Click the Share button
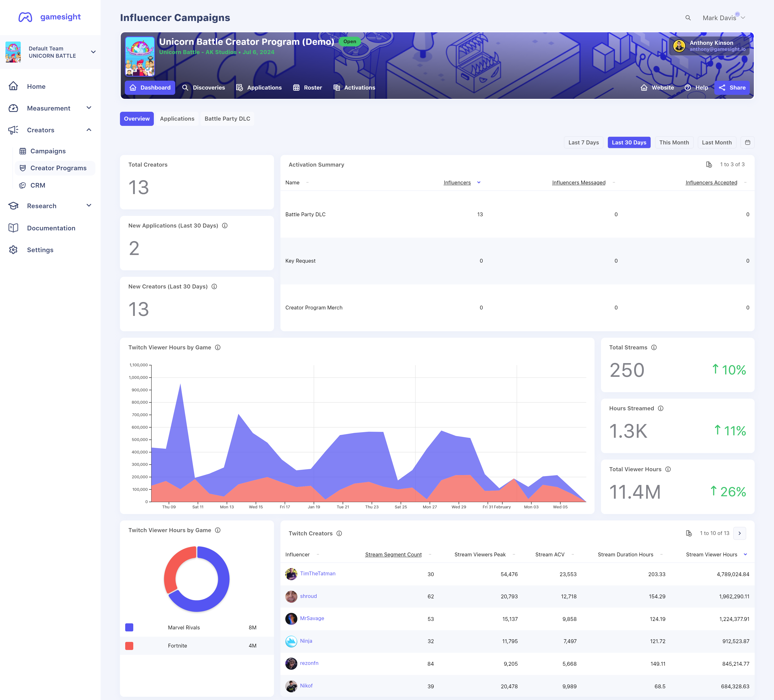 pos(732,88)
